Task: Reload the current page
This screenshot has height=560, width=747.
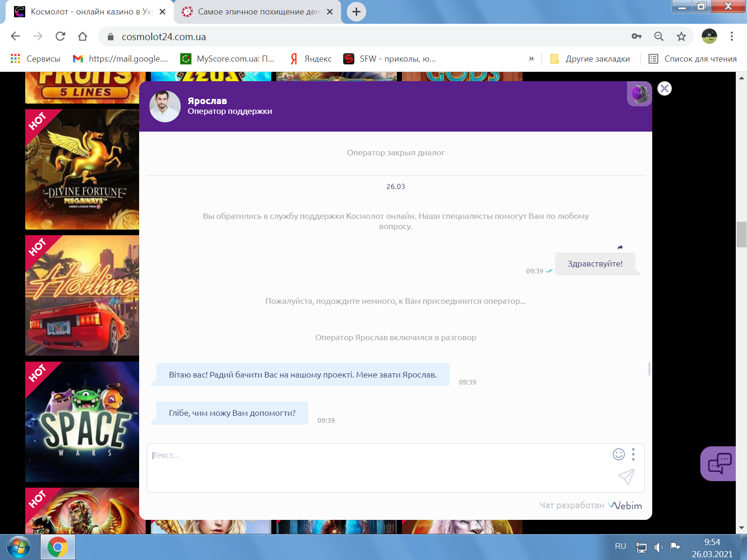Action: pyautogui.click(x=60, y=36)
